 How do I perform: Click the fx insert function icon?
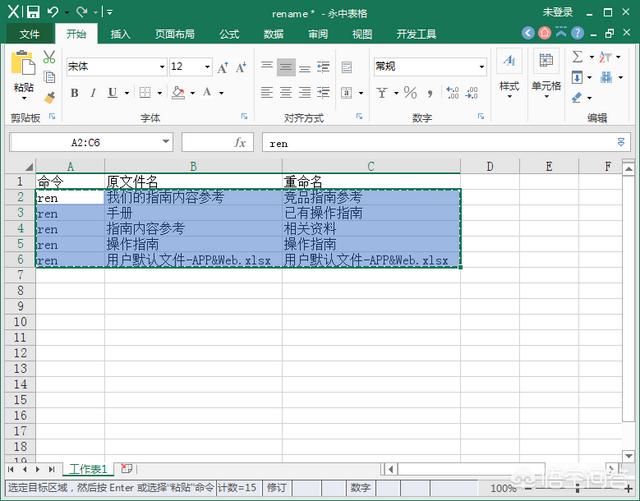coord(240,142)
